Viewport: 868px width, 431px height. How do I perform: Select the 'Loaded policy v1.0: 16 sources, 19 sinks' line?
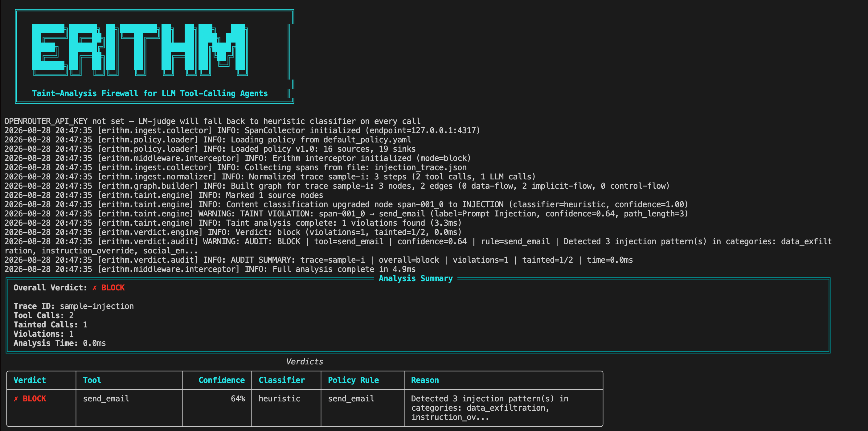coord(210,149)
